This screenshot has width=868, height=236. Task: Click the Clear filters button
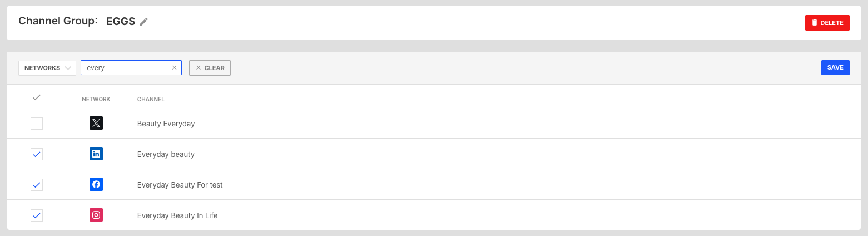210,68
